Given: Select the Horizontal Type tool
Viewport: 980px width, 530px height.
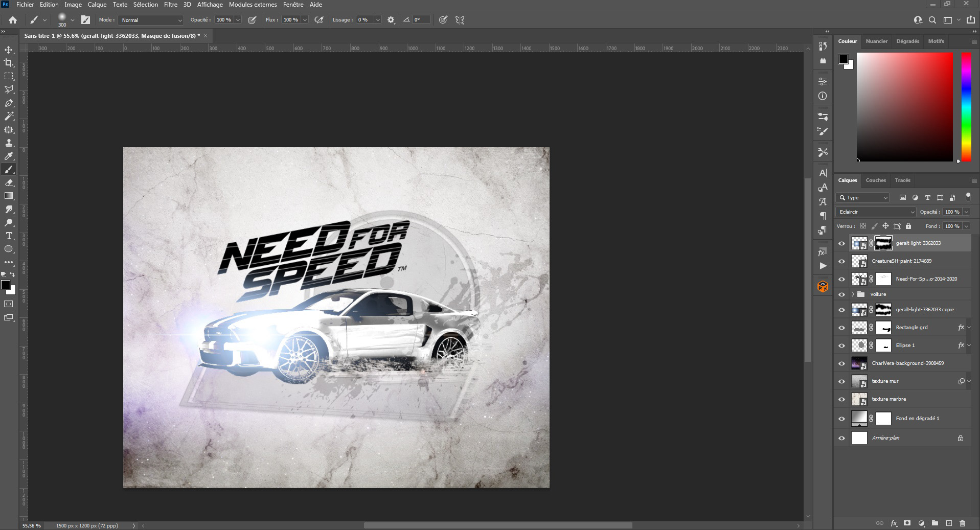Looking at the screenshot, I should (x=9, y=236).
